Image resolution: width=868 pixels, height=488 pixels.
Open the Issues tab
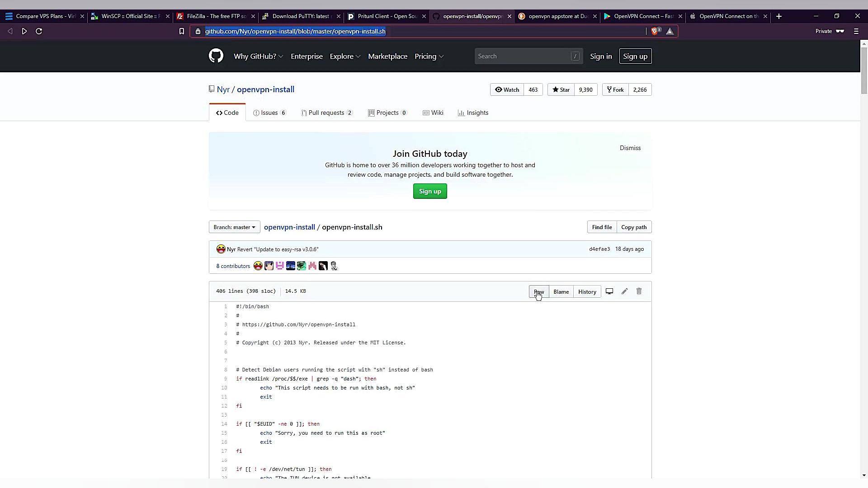tap(269, 113)
